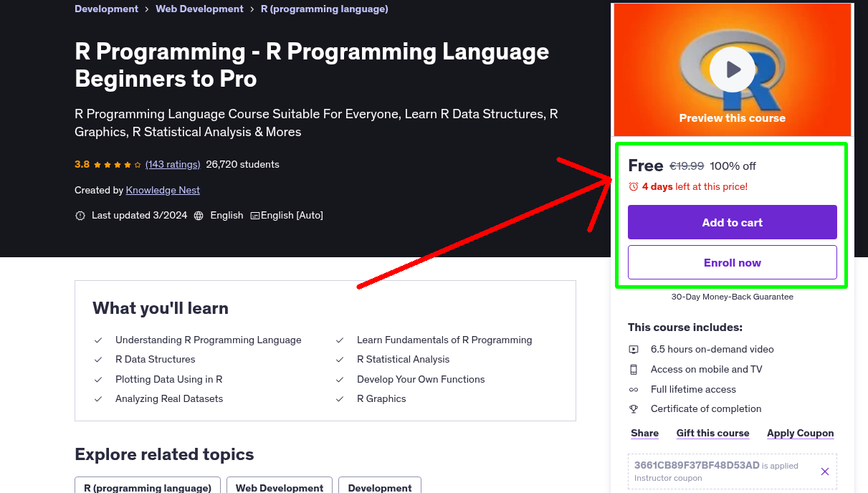Viewport: 868px width, 493px height.
Task: Click the This course includes heading
Action: click(x=685, y=327)
